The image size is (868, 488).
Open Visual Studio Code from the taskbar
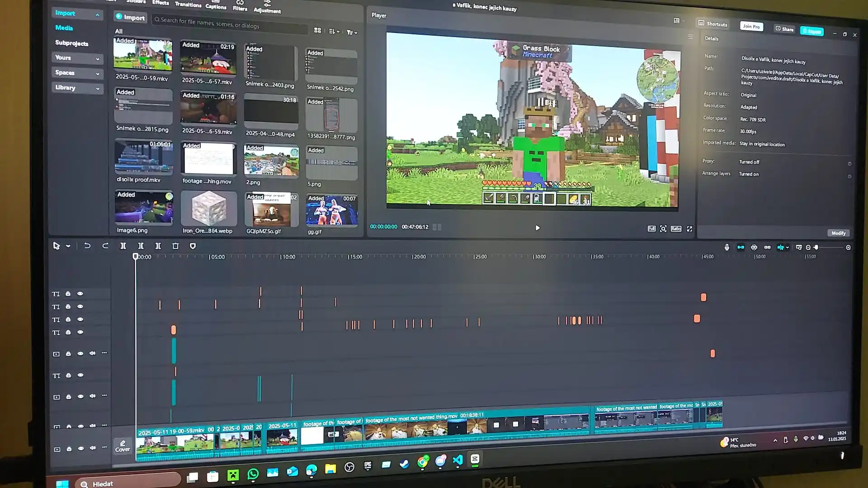click(x=458, y=460)
